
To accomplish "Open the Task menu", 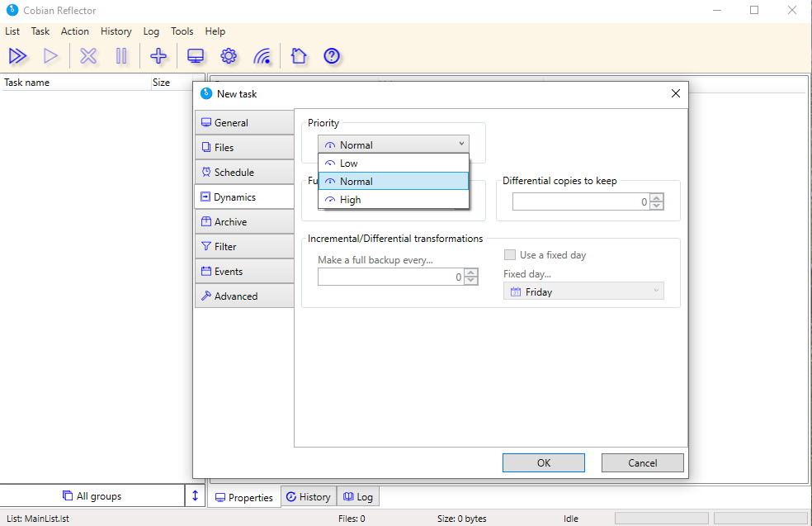I will 40,31.
